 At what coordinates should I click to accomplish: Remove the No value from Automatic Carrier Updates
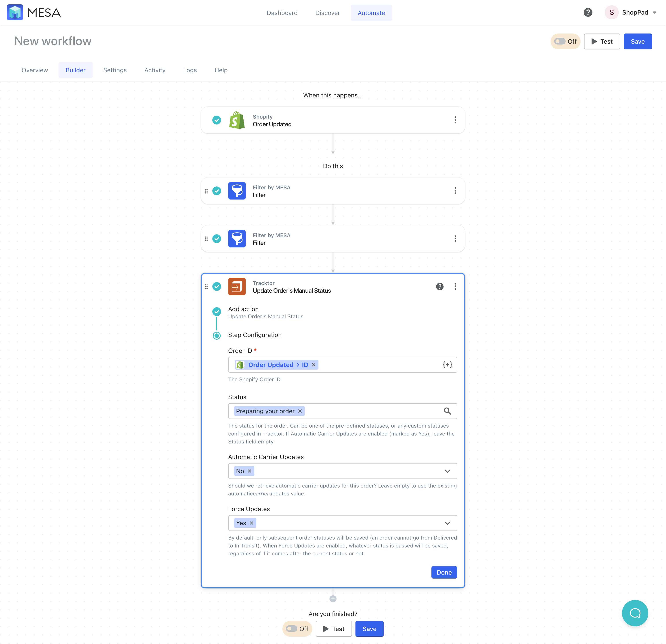pos(249,471)
